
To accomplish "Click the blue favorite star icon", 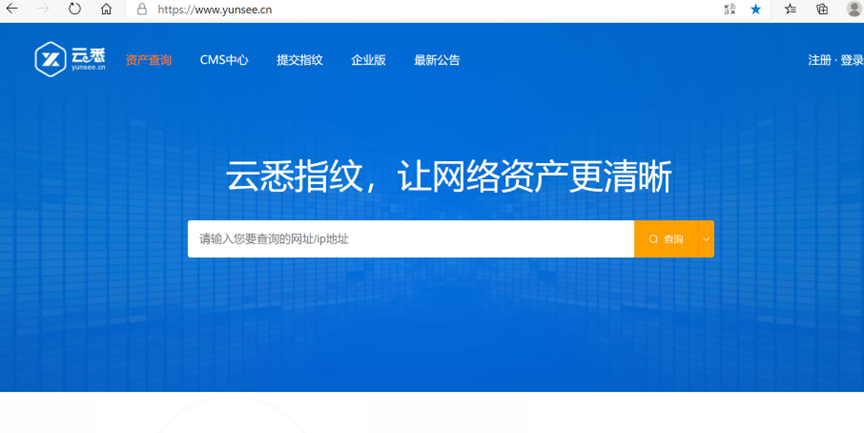I will click(x=756, y=9).
